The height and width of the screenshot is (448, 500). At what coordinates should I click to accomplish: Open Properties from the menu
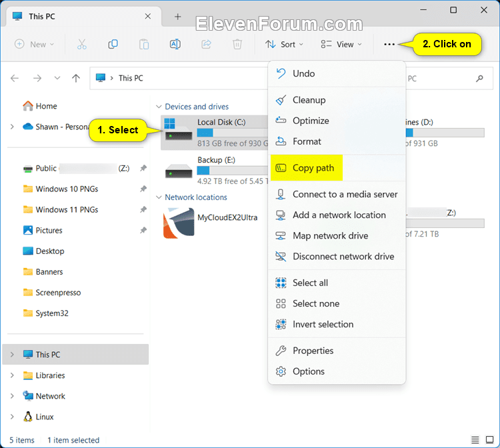[x=337, y=351]
